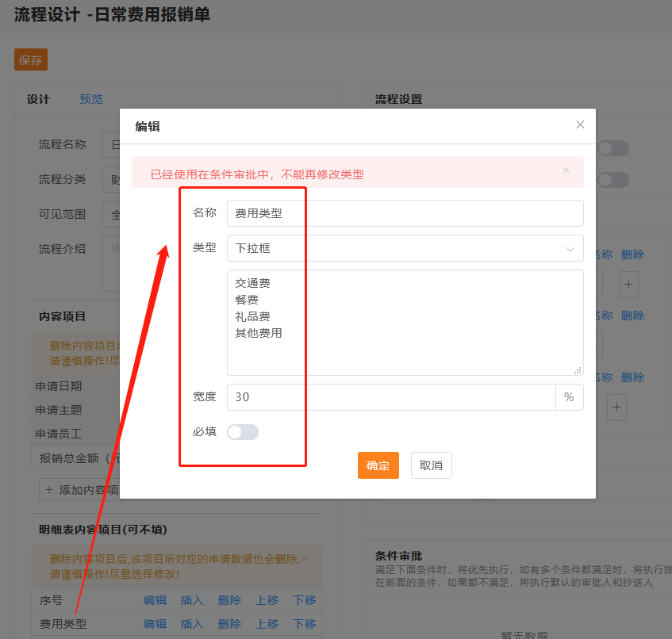672x639 pixels.
Task: Switch to the 预览 tab
Action: pos(91,99)
